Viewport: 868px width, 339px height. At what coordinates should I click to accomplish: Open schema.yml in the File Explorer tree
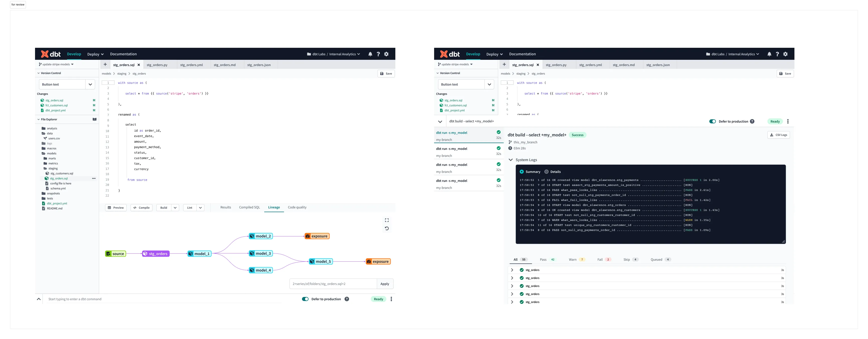tap(58, 188)
